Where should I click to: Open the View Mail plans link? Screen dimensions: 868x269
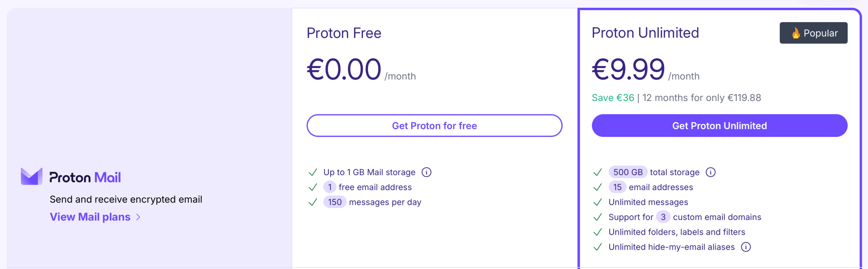pos(90,217)
